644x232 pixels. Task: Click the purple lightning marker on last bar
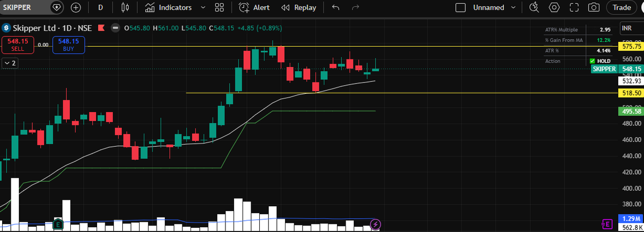(376, 223)
